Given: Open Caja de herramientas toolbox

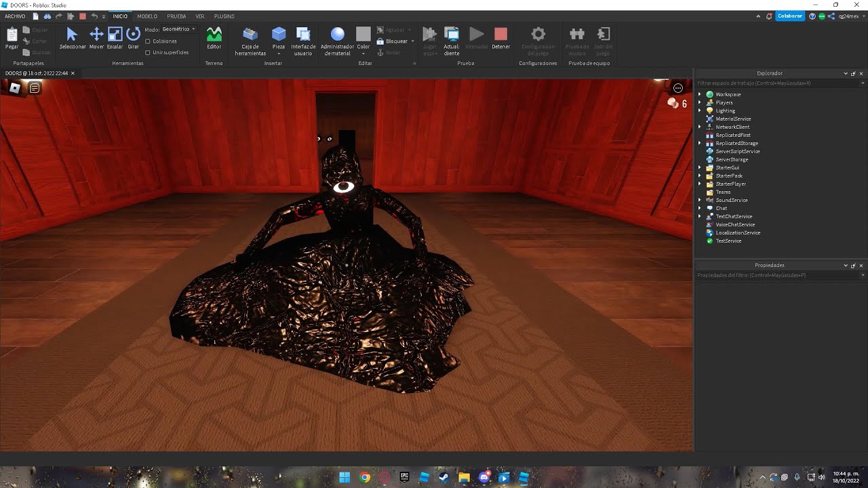Looking at the screenshot, I should point(250,41).
